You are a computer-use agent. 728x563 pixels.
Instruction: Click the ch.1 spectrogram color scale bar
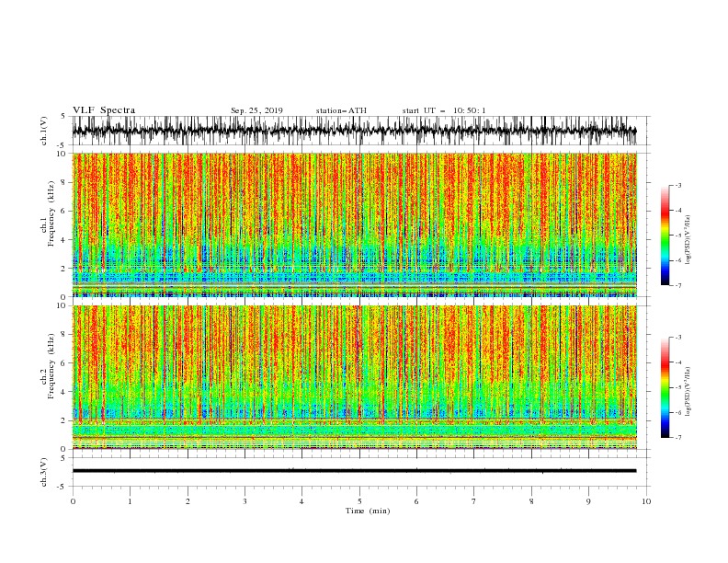[x=665, y=236]
